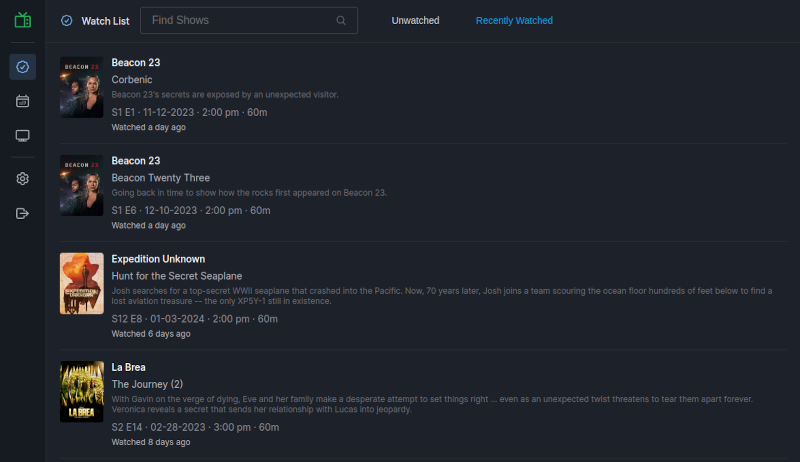Click the S2 E14 · 02-28-2023 info line

pos(195,427)
